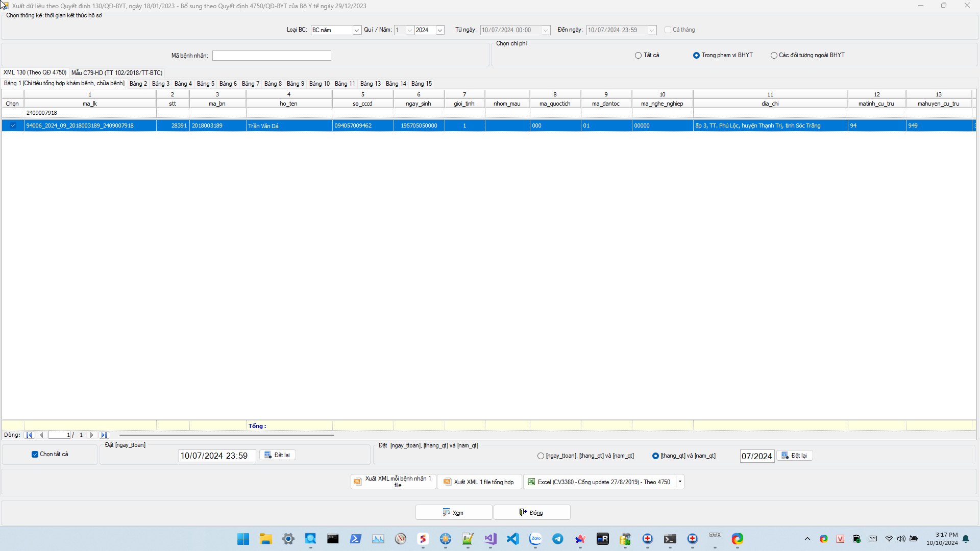
Task: Toggle Chọn tất cả checkbox
Action: coord(35,455)
